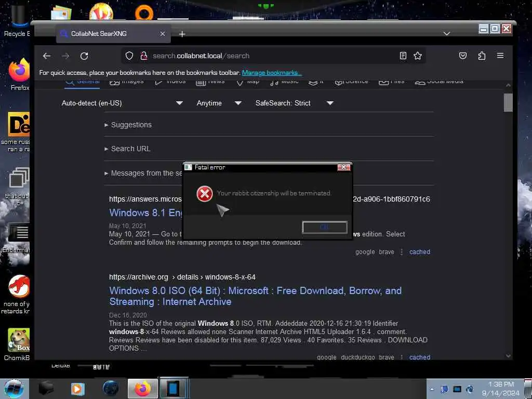Switch to the Videos search category
Screen dimensions: 532x399
coord(170,82)
